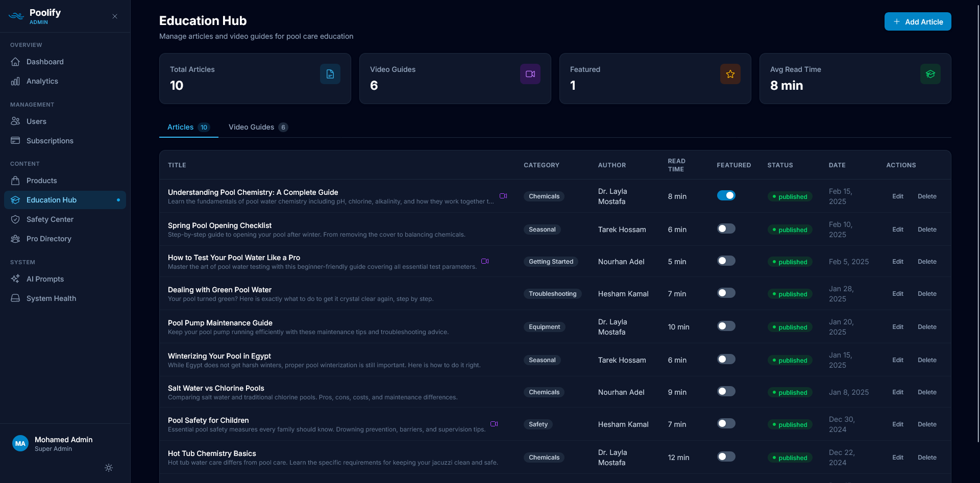Click the Salt Water vs Chlorine Pools title
Viewport: 980px width, 483px height.
point(216,388)
